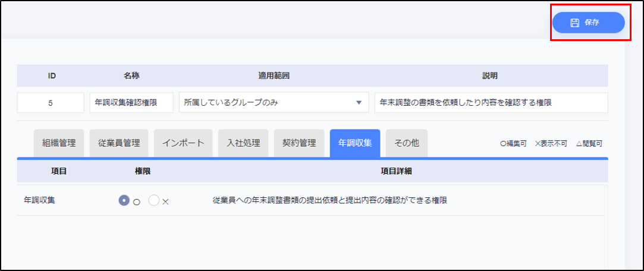644x271 pixels.
Task: Switch to the その他 tab
Action: click(406, 143)
